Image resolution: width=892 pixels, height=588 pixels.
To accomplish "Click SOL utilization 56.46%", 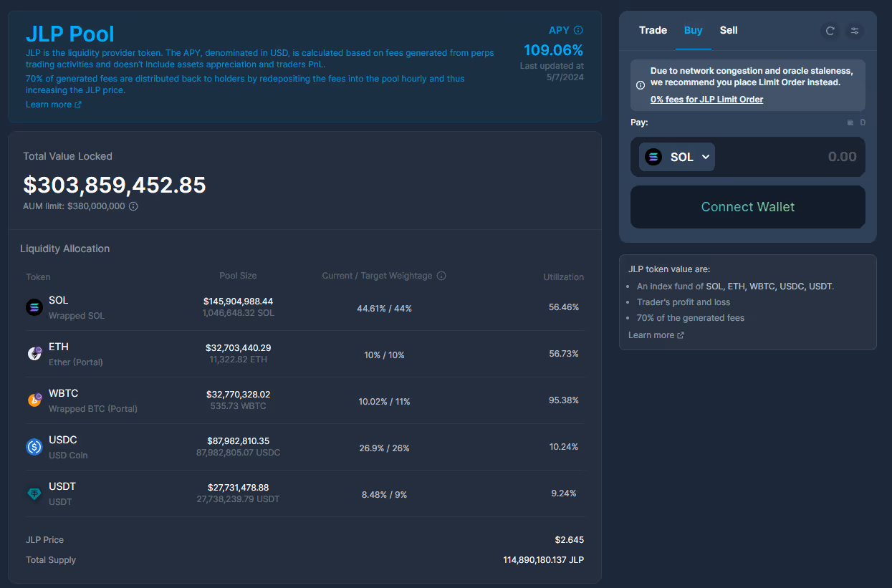I will 564,307.
